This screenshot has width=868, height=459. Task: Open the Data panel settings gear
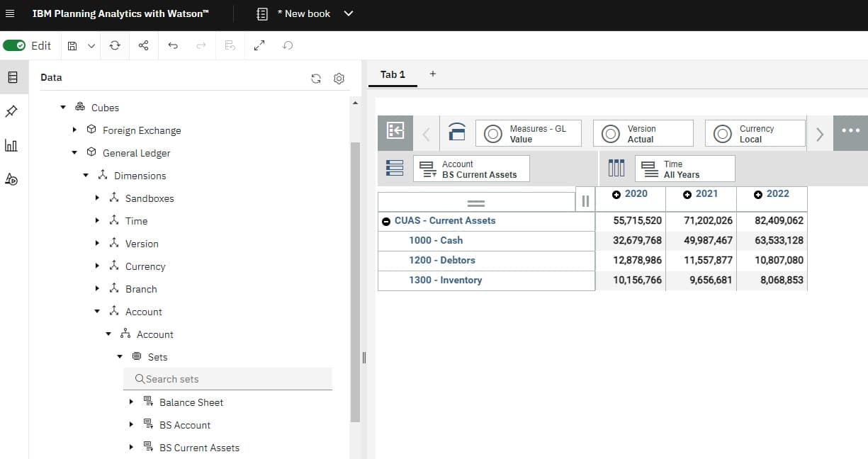339,78
